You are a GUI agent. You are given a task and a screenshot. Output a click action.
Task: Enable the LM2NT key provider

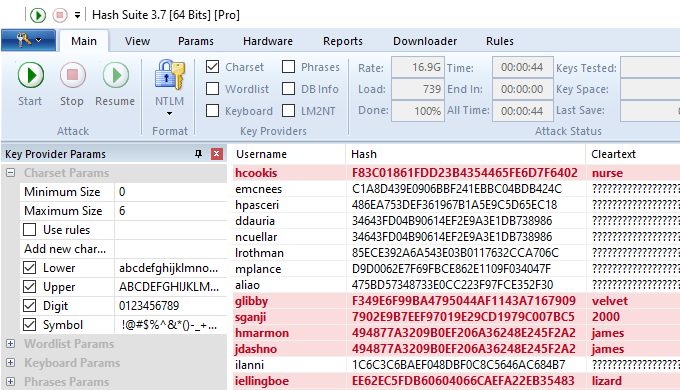(x=288, y=111)
